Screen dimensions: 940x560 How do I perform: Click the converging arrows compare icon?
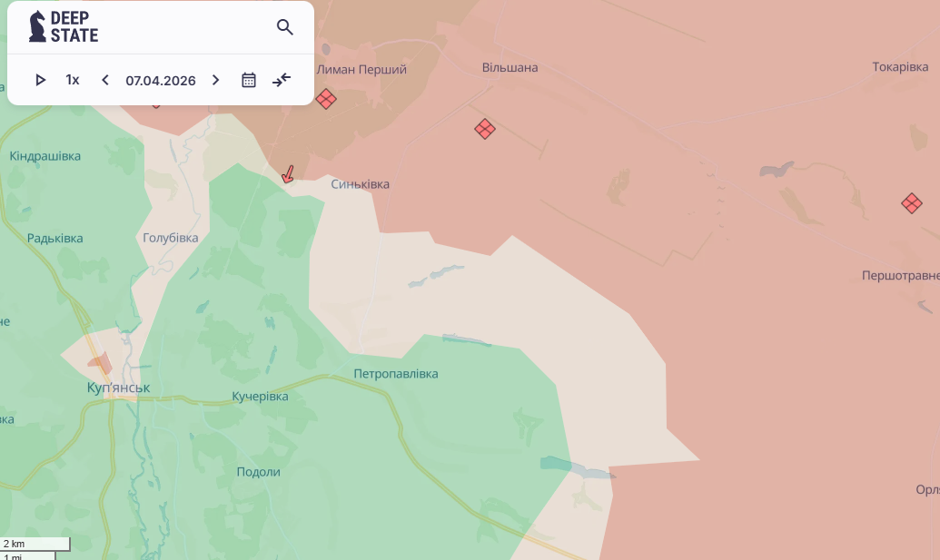point(282,80)
